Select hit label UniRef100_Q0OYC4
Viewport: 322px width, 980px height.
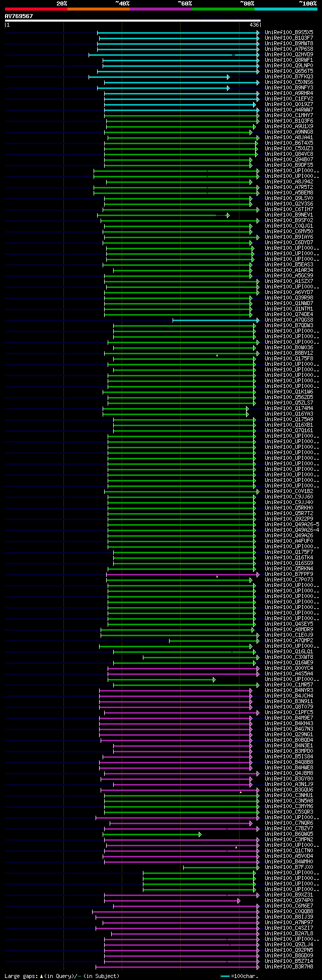(289, 668)
